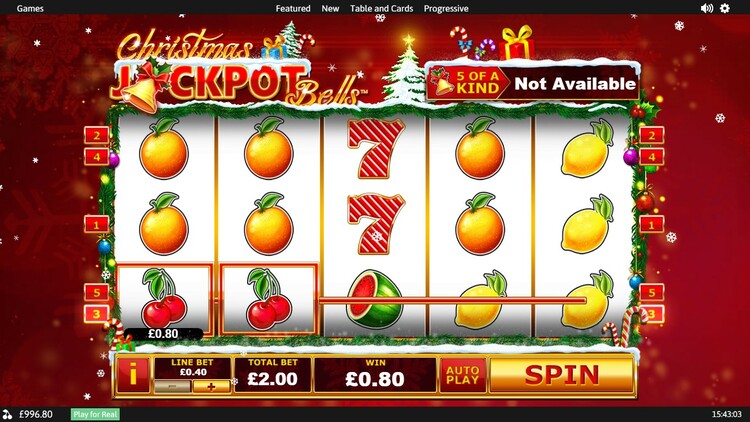Viewport: 750px width, 422px height.
Task: Decrease line bet with minus button
Action: (173, 386)
